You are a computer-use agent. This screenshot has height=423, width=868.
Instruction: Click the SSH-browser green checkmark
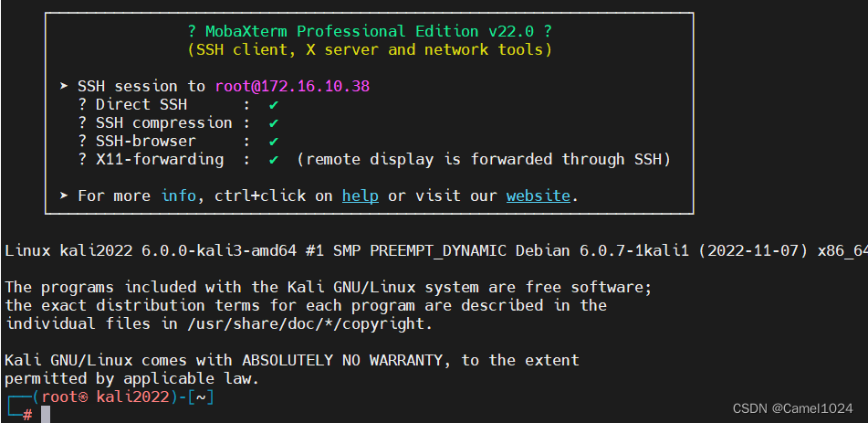pos(274,142)
